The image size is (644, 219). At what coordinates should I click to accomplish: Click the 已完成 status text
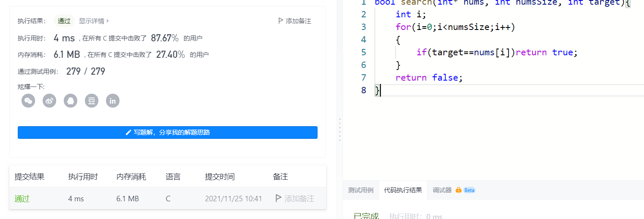pyautogui.click(x=366, y=216)
